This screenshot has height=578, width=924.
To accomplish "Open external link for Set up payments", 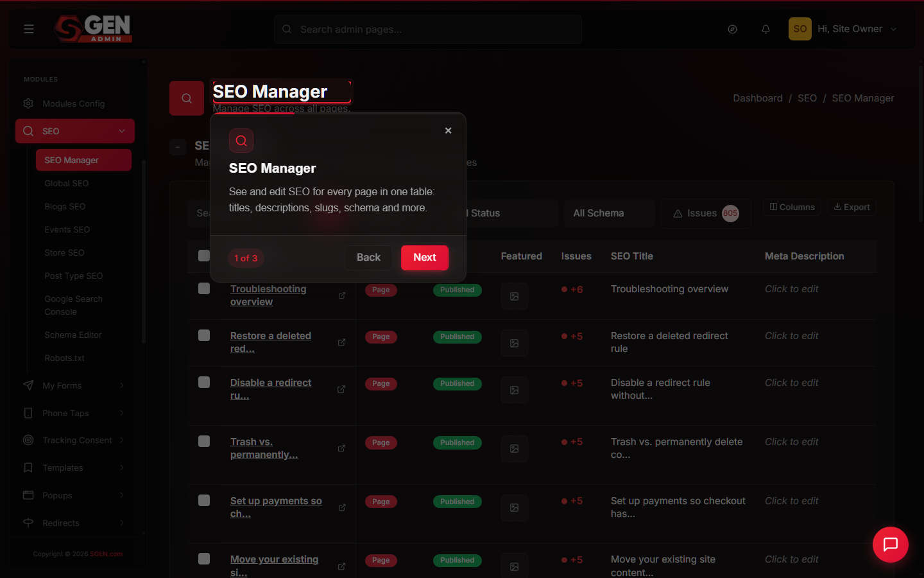I will [342, 507].
